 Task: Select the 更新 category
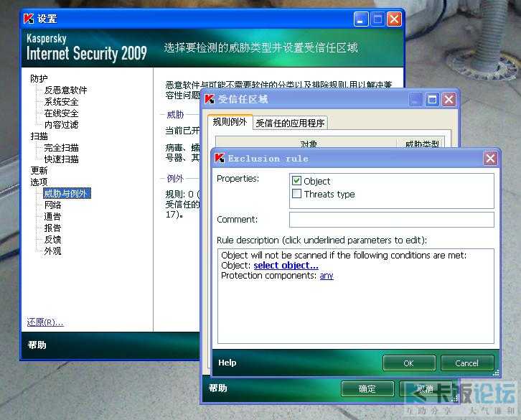[39, 171]
